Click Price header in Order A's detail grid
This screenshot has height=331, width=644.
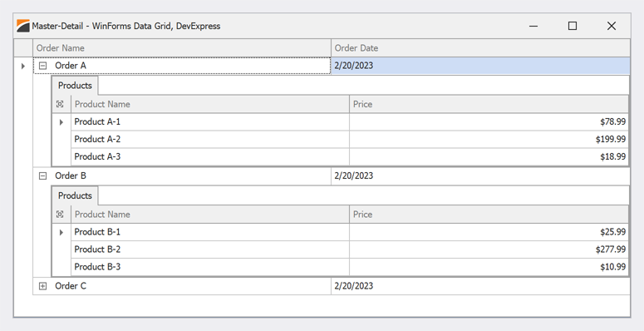(x=489, y=105)
